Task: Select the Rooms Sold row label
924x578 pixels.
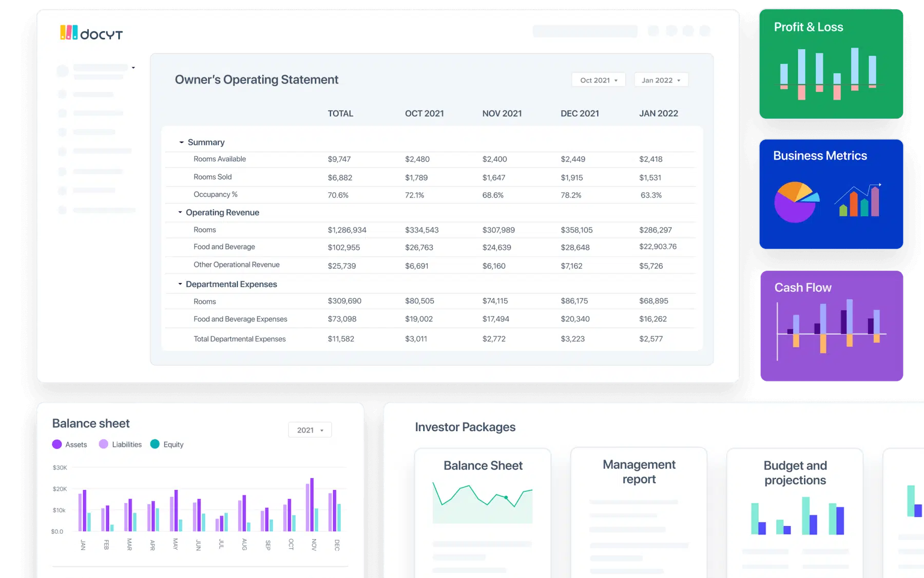Action: (213, 177)
